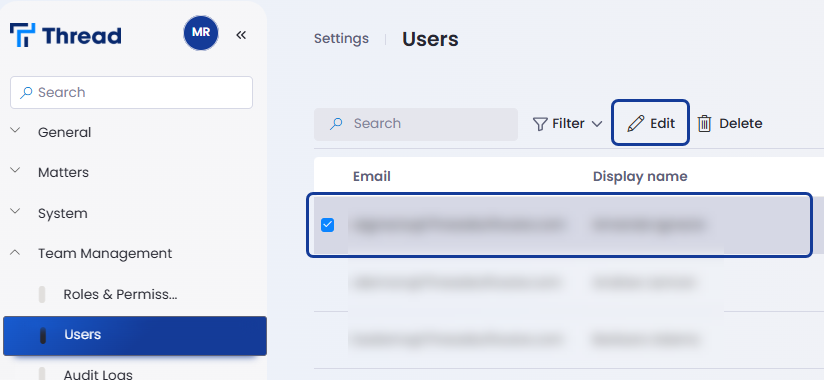824x380 pixels.
Task: Click the pencil Edit icon
Action: [635, 124]
